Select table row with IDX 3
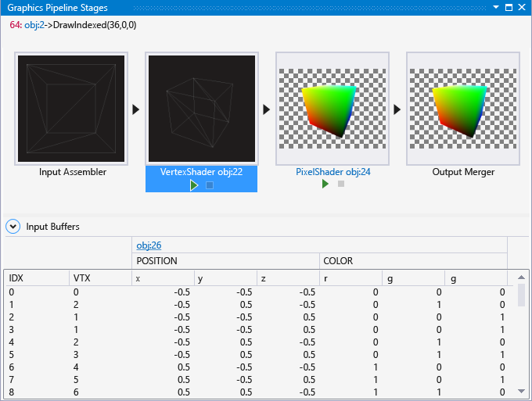The height and width of the screenshot is (401, 532). click(x=259, y=330)
